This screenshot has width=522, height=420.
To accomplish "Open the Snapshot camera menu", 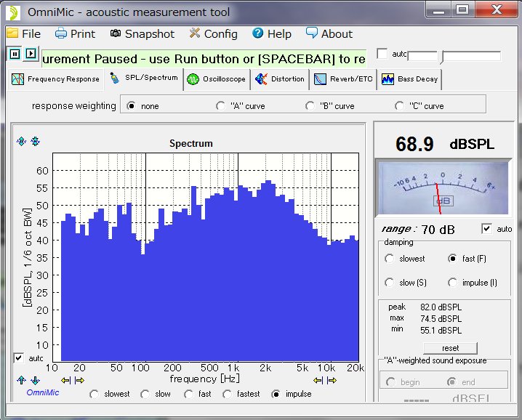I will 142,33.
